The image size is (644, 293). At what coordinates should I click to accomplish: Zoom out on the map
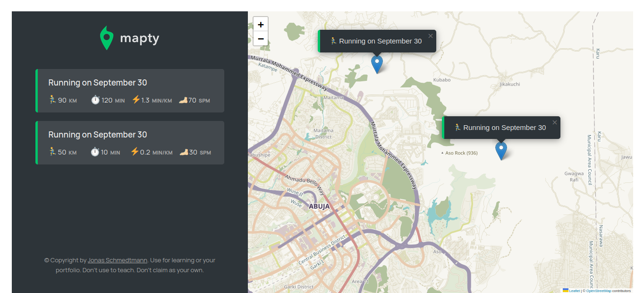pos(261,38)
